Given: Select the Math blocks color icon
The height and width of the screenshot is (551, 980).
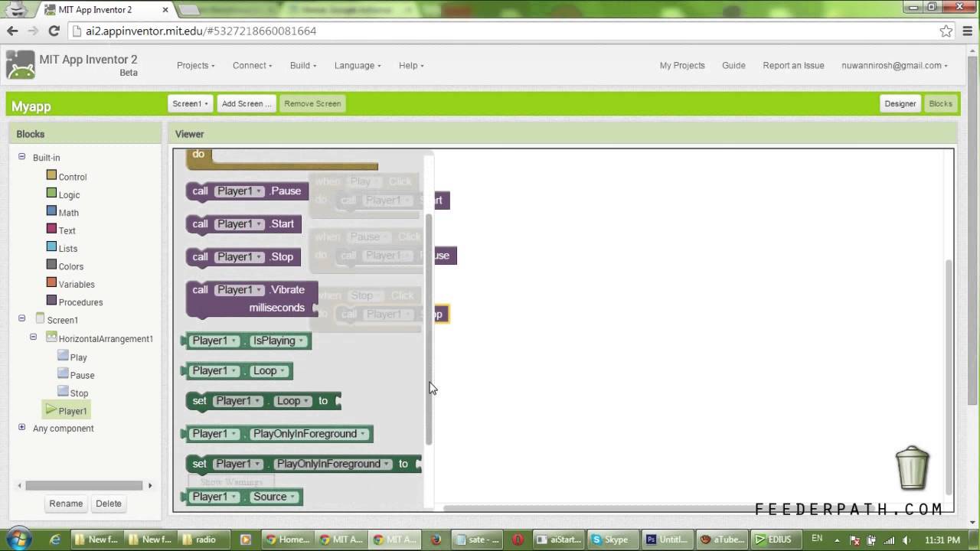Looking at the screenshot, I should click(x=51, y=210).
